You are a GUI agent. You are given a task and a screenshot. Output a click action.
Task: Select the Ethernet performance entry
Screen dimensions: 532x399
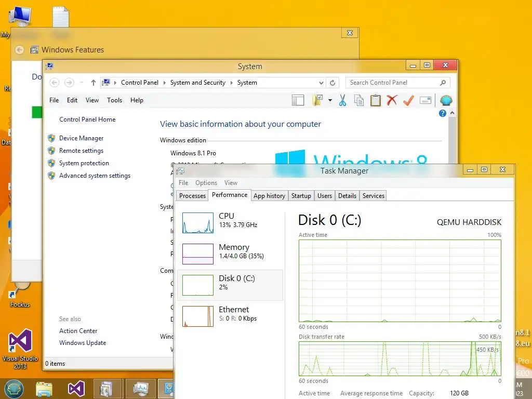(230, 316)
